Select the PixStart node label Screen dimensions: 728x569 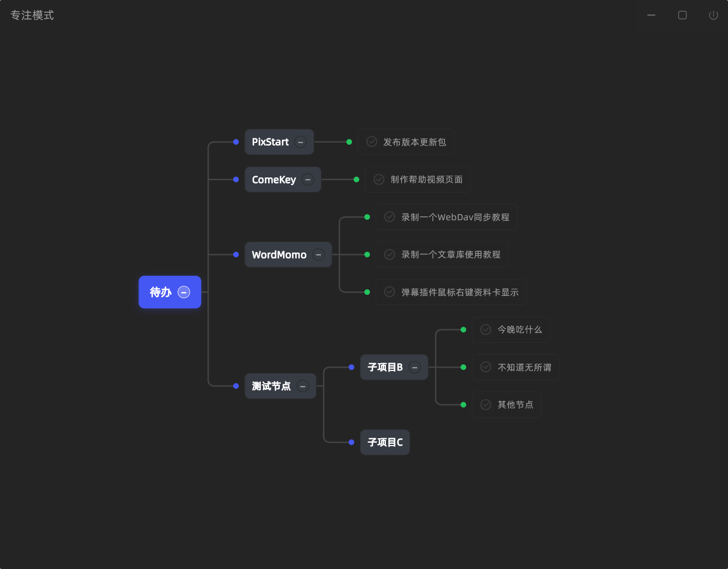(270, 142)
